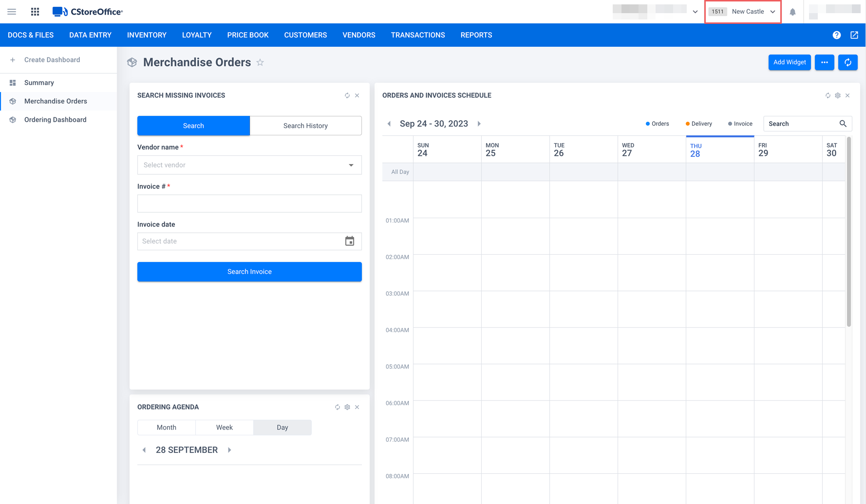Open the Invoice date calendar picker
Viewport: 866px width, 504px height.
click(x=349, y=241)
